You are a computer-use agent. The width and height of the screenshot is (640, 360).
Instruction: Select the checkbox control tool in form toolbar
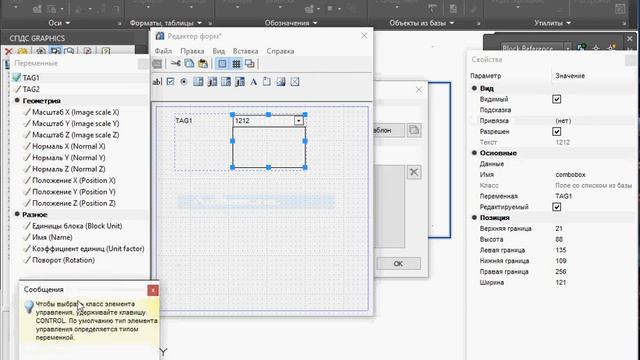(x=171, y=82)
